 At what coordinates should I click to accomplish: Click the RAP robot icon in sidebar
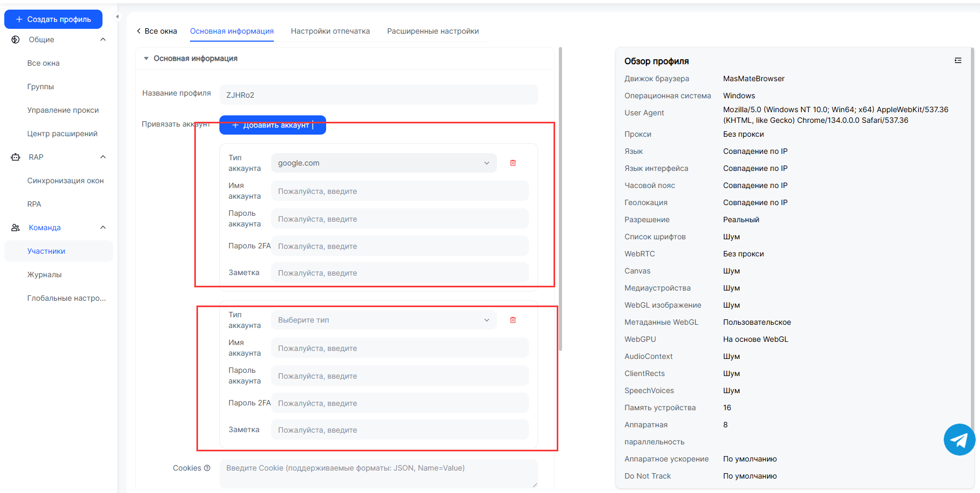coord(15,157)
